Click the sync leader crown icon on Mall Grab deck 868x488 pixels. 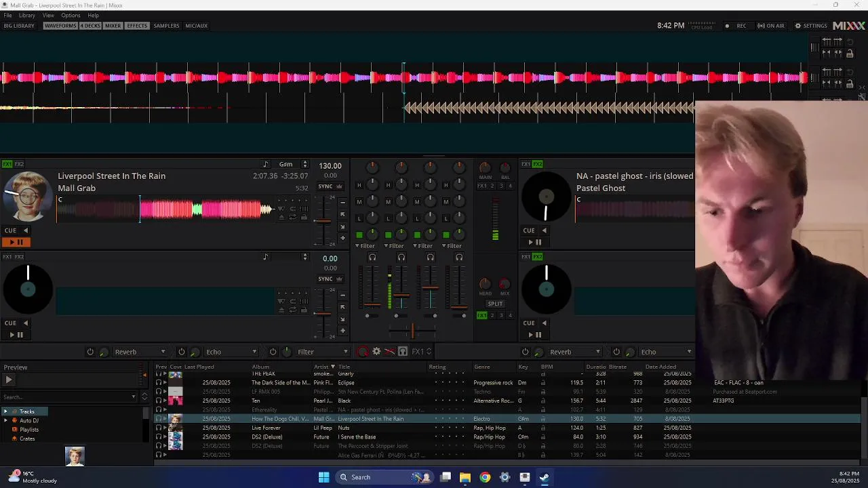[x=339, y=186]
